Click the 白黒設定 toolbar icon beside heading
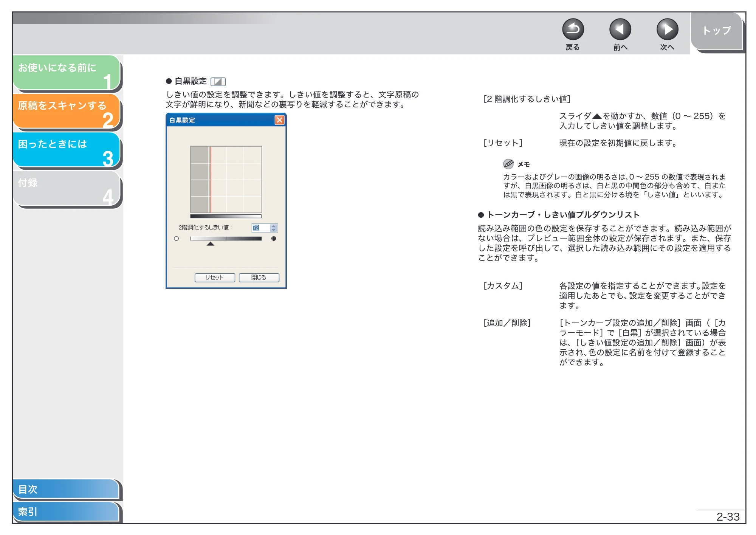The height and width of the screenshot is (535, 756). 218,82
